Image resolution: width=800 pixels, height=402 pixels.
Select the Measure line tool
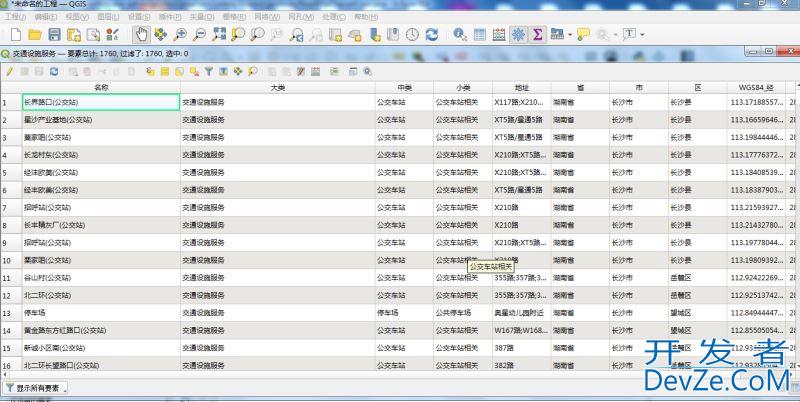pyautogui.click(x=557, y=34)
